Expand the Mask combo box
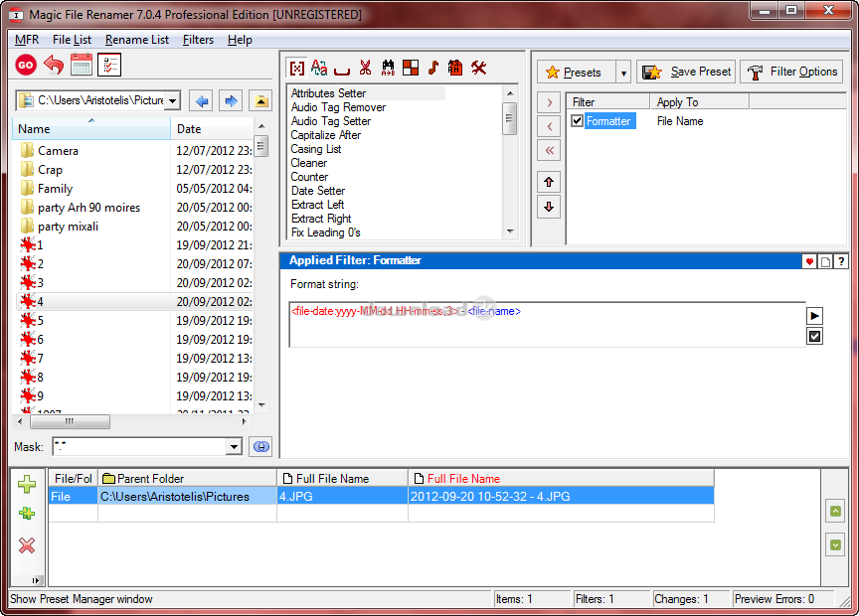 pyautogui.click(x=235, y=447)
